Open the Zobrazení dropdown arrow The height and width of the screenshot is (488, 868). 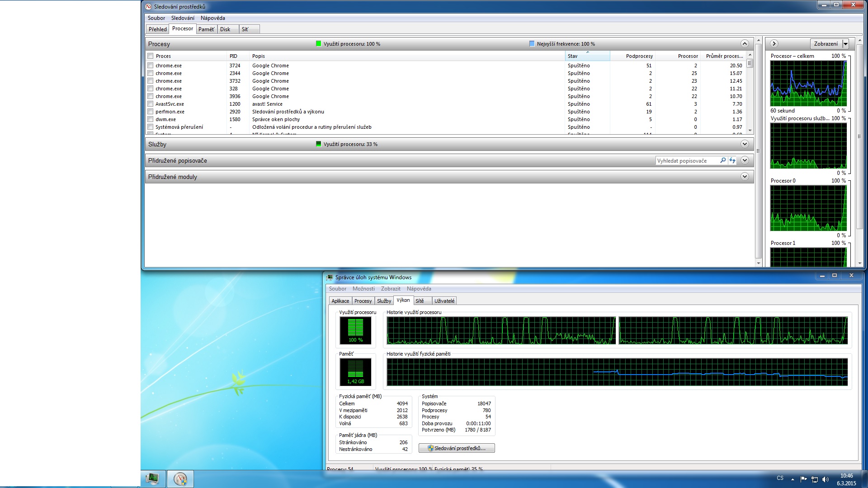point(845,44)
